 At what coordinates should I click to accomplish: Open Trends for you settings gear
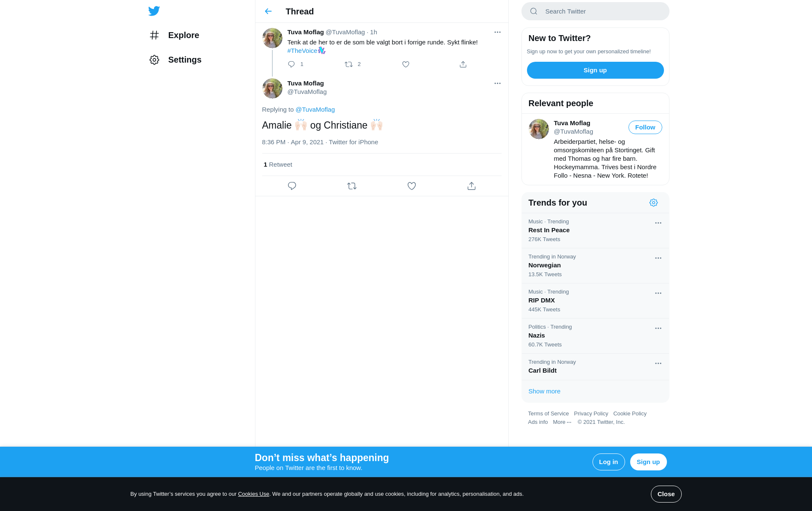click(x=653, y=203)
